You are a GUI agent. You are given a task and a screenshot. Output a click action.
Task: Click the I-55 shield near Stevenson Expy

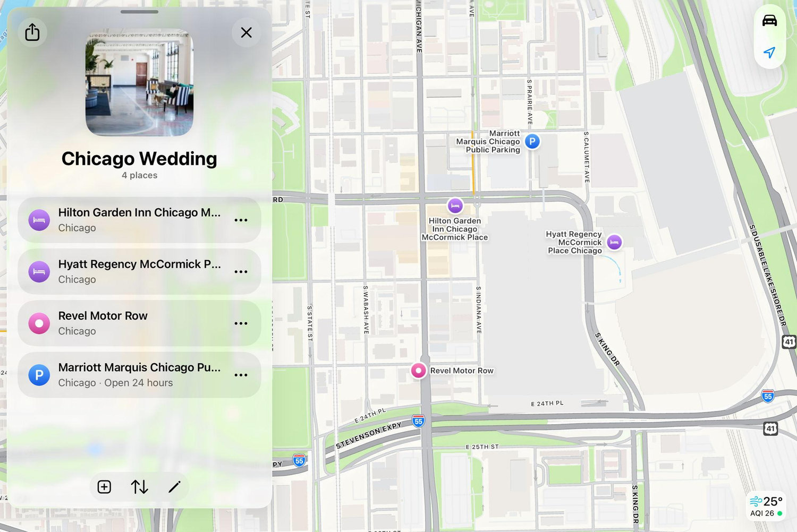click(418, 422)
